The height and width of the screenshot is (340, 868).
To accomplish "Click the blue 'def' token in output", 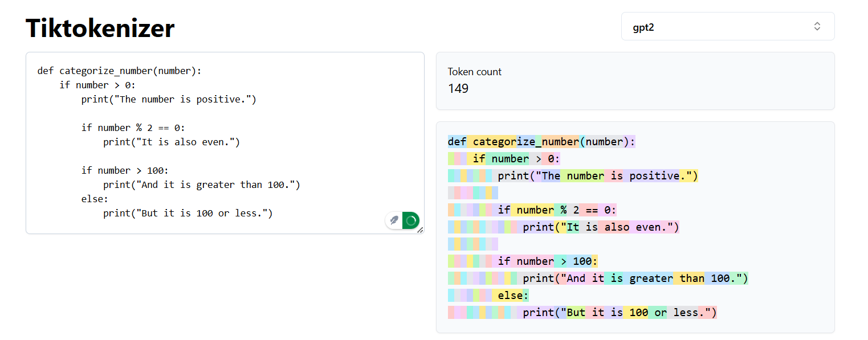I will click(x=457, y=142).
